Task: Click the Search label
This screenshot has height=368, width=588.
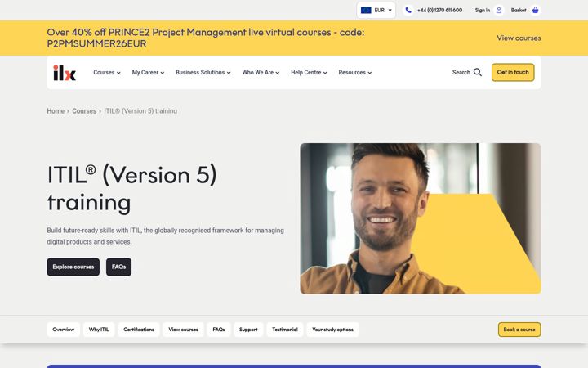Action: [461, 72]
